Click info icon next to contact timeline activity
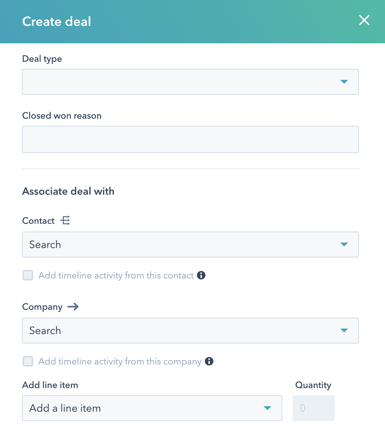 201,275
